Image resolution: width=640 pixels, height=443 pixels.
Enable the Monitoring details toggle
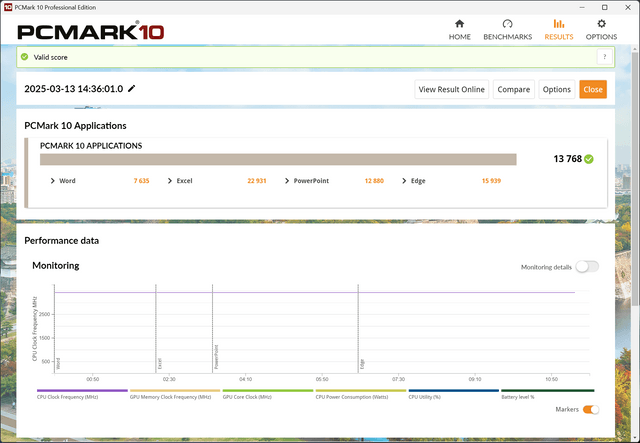[587, 267]
